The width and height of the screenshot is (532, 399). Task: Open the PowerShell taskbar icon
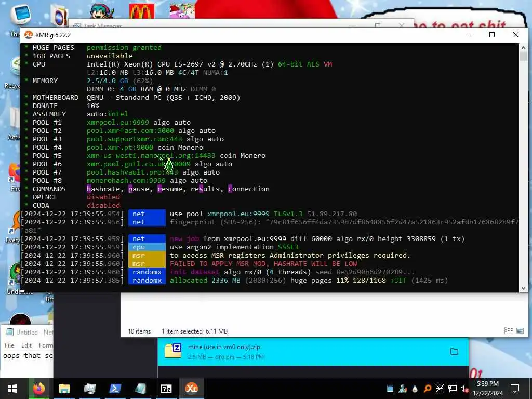115,389
